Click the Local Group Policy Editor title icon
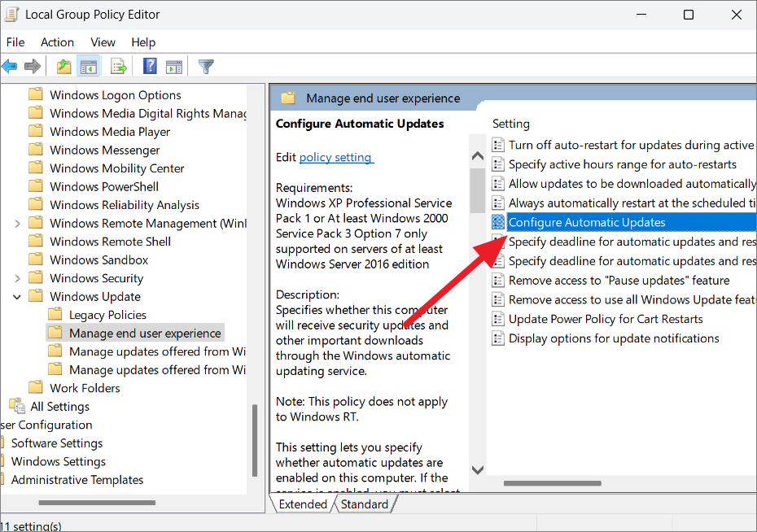This screenshot has width=757, height=532. click(11, 15)
